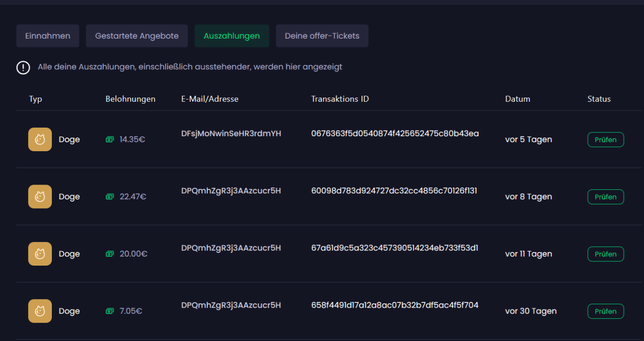The image size is (644, 341).
Task: Select address in the 20.00€ row
Action: (231, 248)
